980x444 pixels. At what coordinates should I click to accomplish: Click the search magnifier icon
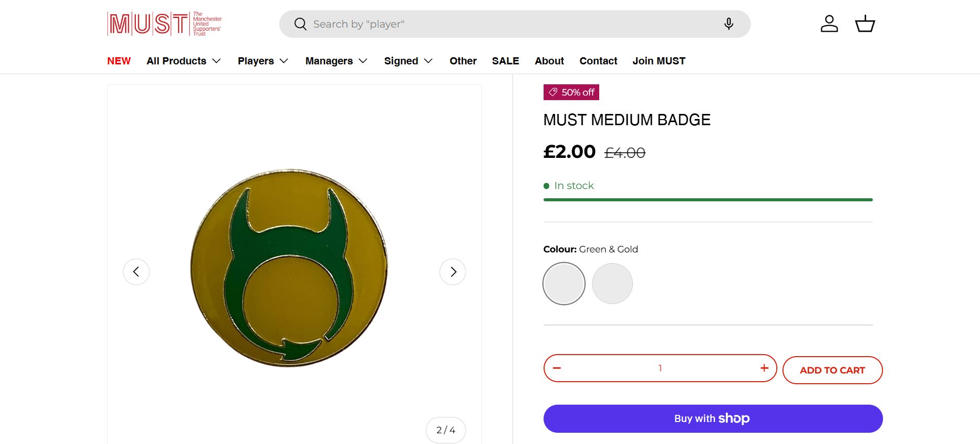[x=300, y=24]
